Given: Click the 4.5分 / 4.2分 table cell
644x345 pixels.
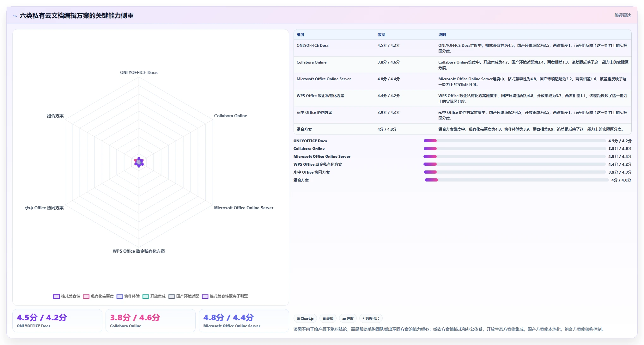Looking at the screenshot, I should (x=389, y=46).
